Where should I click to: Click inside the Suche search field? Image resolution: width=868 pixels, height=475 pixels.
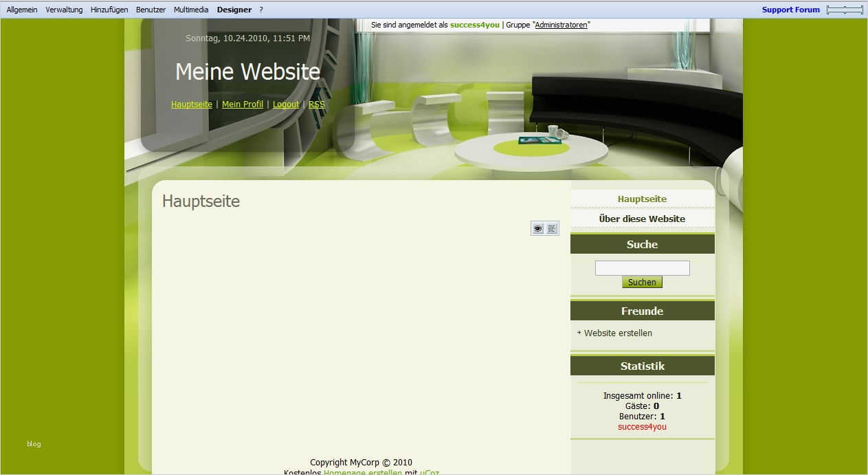click(x=641, y=267)
